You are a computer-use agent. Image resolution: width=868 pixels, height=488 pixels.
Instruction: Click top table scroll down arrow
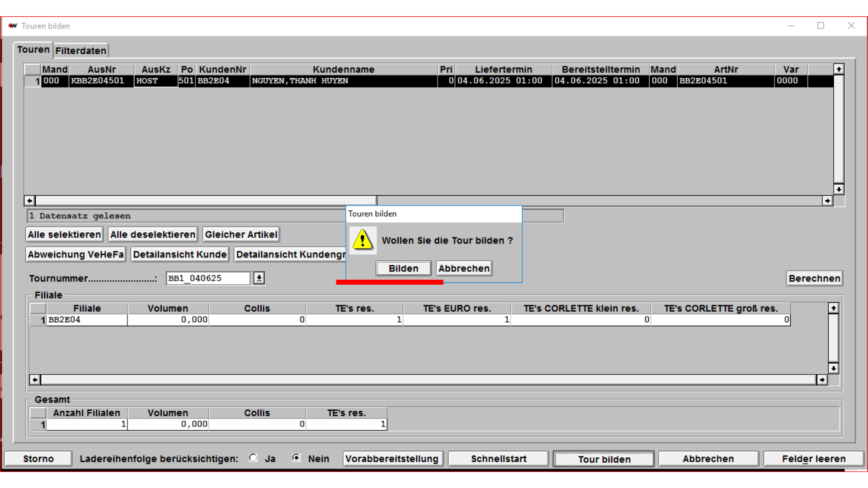(x=839, y=189)
